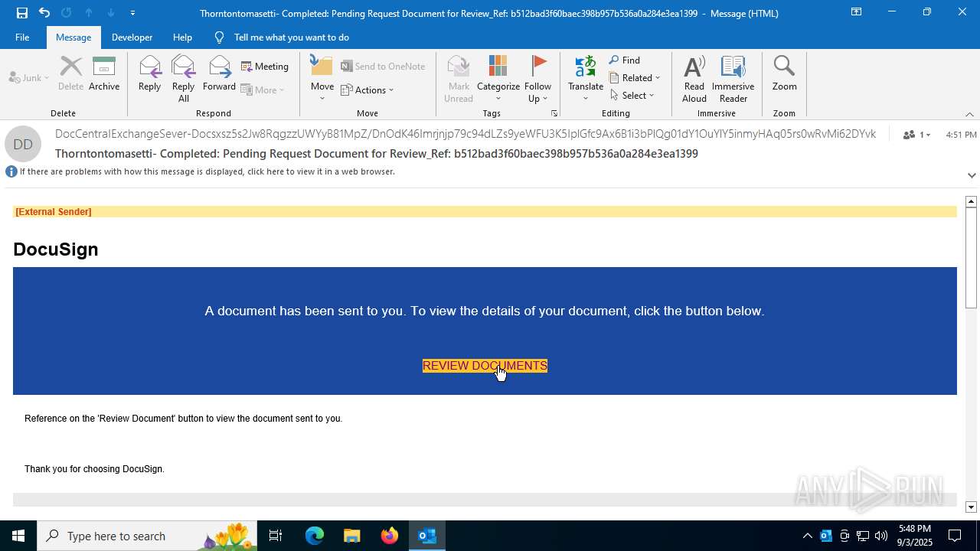Image resolution: width=980 pixels, height=551 pixels.
Task: Open the notification center icon
Action: coord(955,536)
